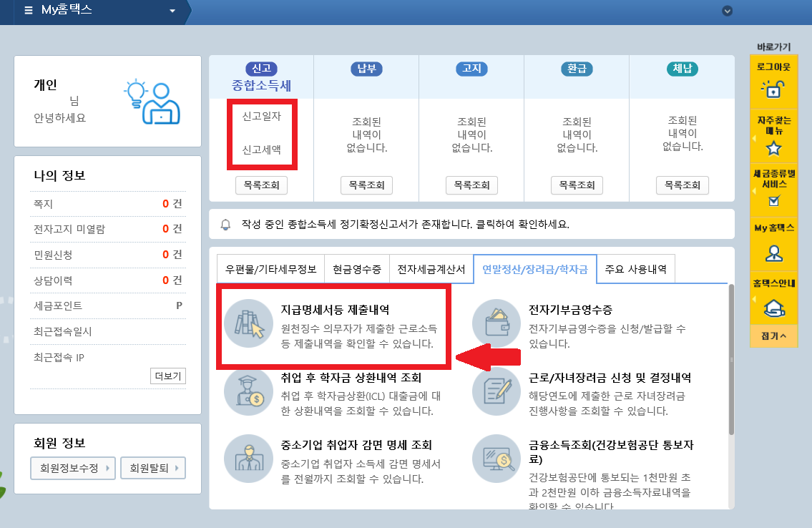This screenshot has height=528, width=812.
Task: Click 목록조회 under 고지
Action: [x=471, y=185]
